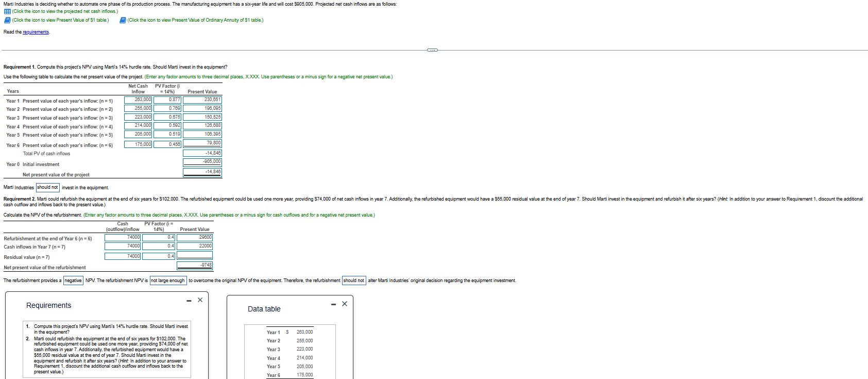
Task: Select Year 2 Net Cash Inflow field
Action: (138, 108)
